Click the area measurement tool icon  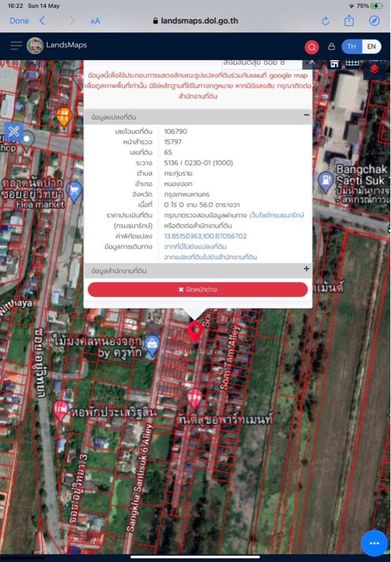click(334, 64)
